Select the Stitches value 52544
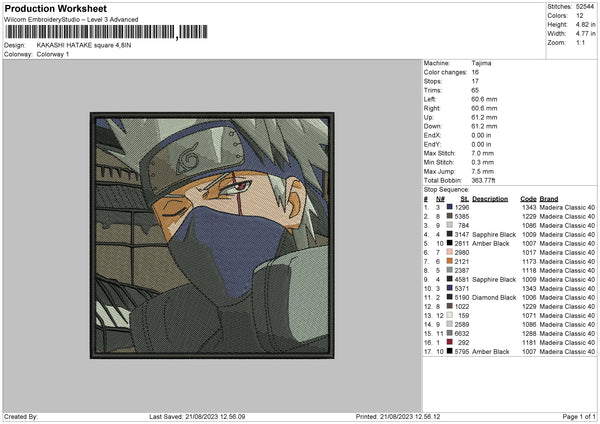Screen dimensions: 600x424 point(585,7)
